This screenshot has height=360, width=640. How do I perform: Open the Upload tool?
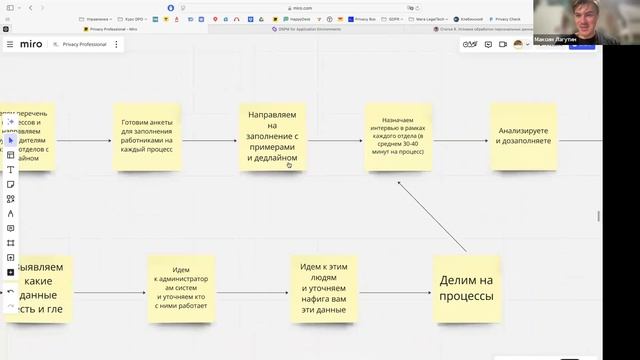tap(11, 258)
